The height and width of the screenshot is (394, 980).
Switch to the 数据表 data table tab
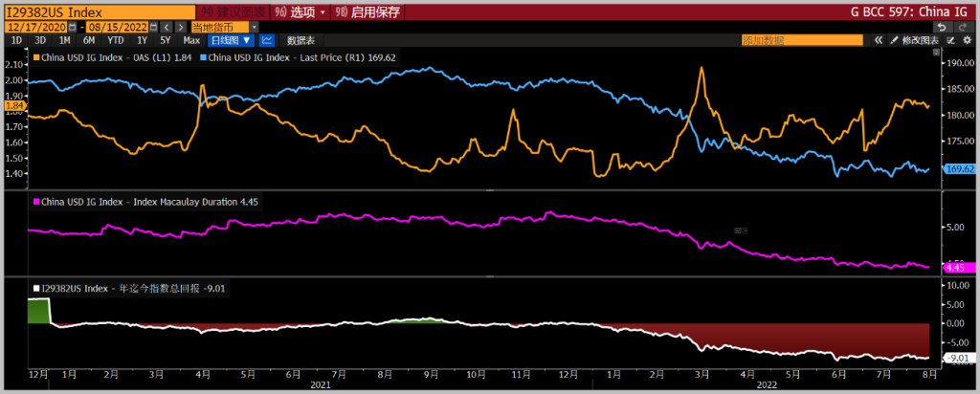[x=301, y=40]
